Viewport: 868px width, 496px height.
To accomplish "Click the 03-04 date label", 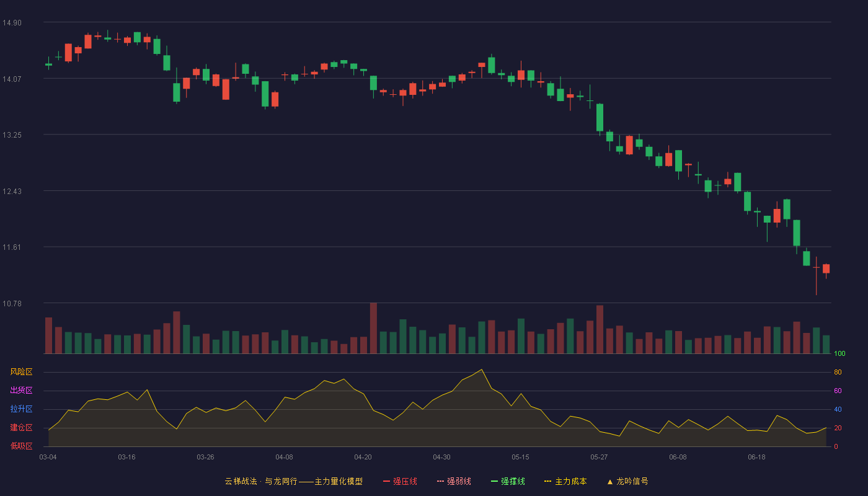I will (48, 457).
